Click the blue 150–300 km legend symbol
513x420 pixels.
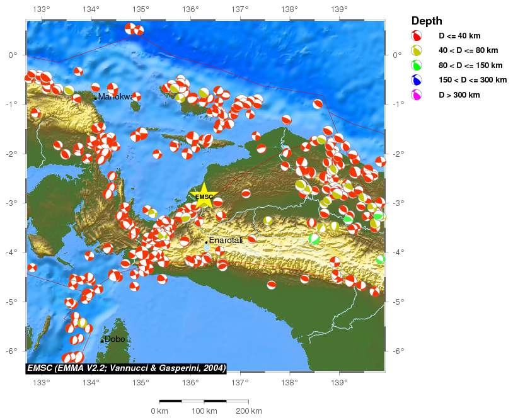click(x=416, y=80)
